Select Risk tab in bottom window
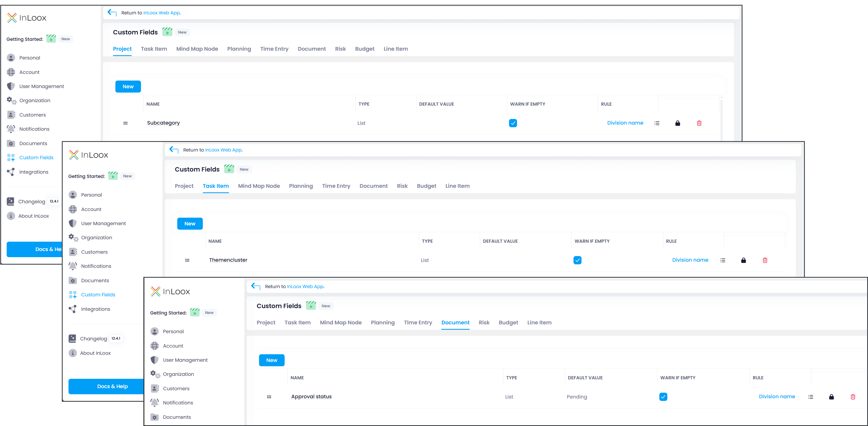This screenshot has width=868, height=426. 484,323
